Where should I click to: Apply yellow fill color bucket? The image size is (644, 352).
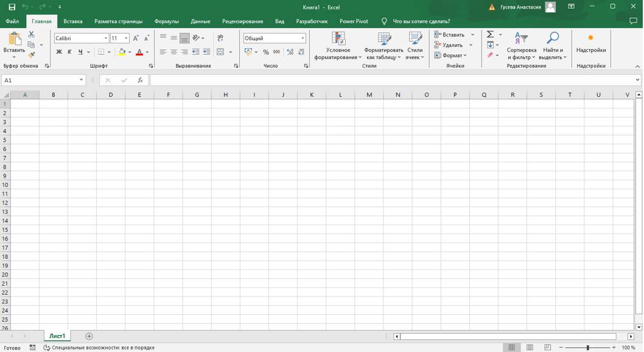(122, 52)
